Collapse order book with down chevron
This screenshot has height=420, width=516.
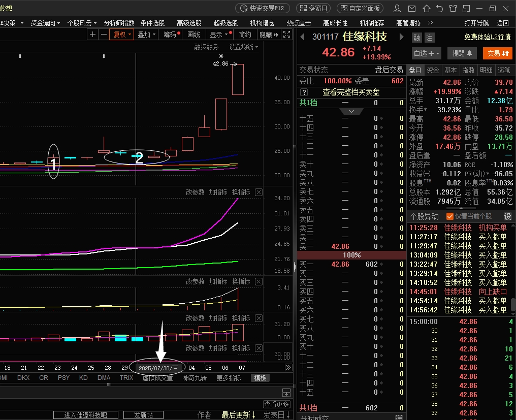click(351, 111)
